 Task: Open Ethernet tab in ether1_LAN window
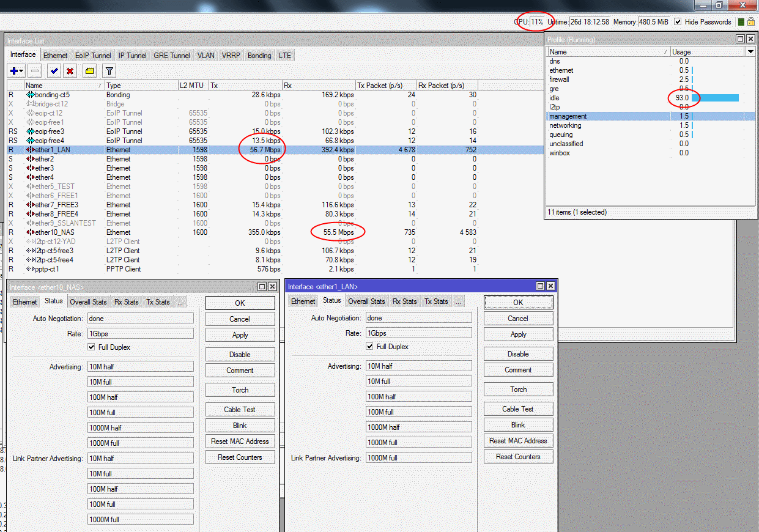coord(303,301)
